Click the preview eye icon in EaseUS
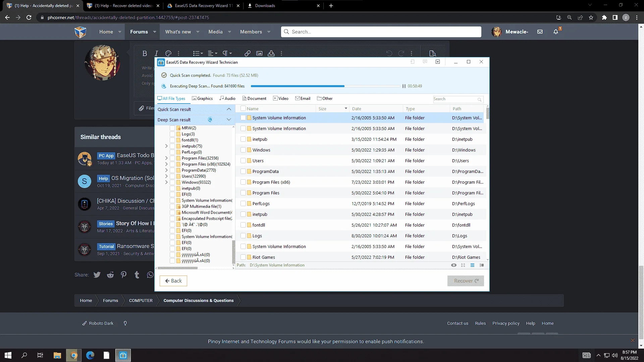 [x=454, y=265]
